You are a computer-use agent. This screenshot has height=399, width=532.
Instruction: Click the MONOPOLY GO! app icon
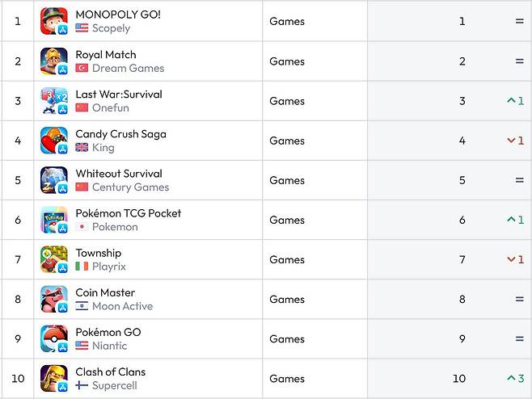pyautogui.click(x=54, y=21)
